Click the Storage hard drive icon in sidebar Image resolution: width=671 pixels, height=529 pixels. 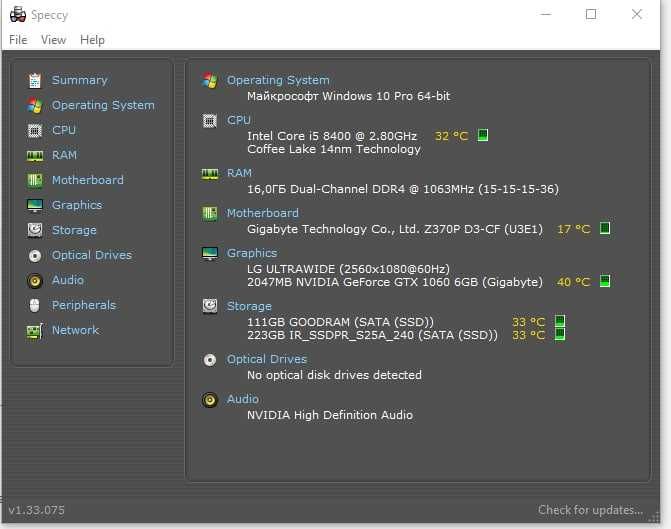35,230
